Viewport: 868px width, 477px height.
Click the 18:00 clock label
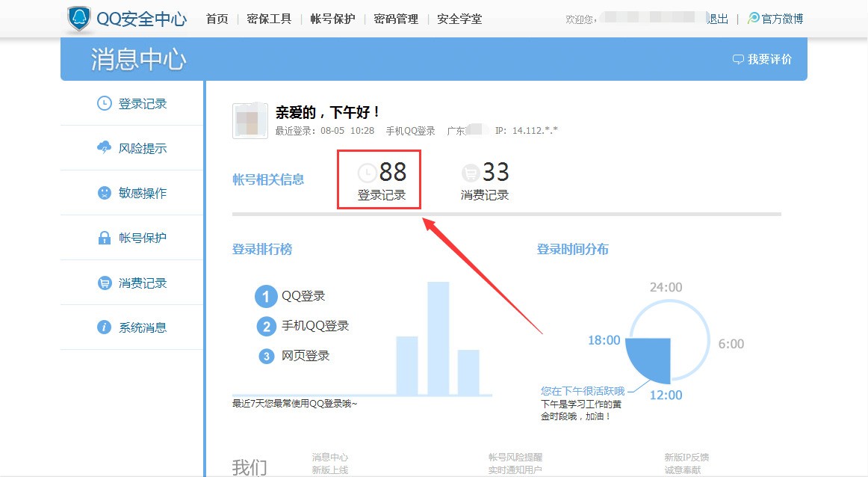[x=604, y=340]
